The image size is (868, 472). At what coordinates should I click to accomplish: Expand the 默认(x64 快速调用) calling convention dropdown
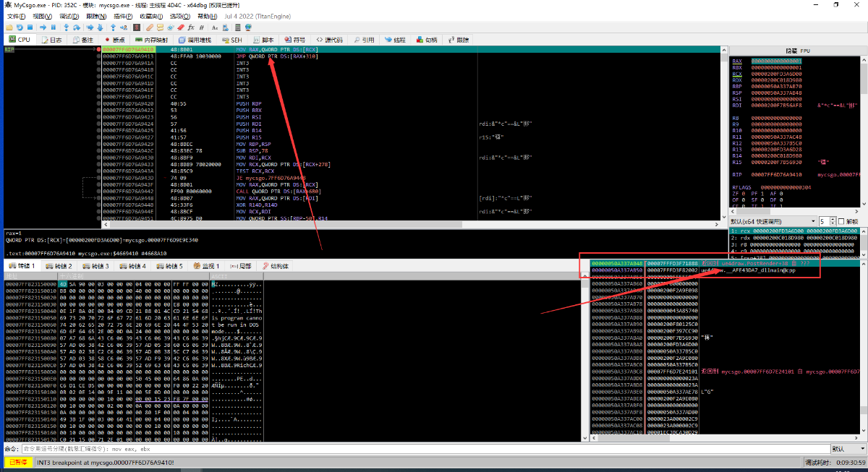pyautogui.click(x=773, y=221)
